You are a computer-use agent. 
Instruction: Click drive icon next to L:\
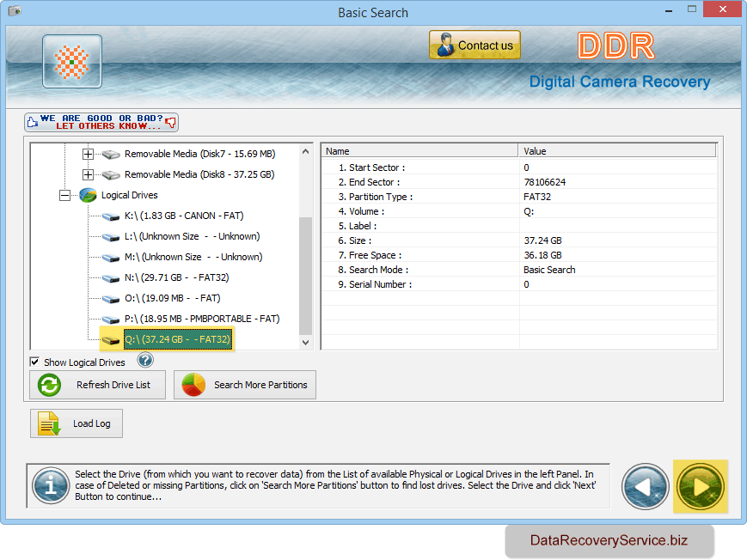tap(111, 237)
